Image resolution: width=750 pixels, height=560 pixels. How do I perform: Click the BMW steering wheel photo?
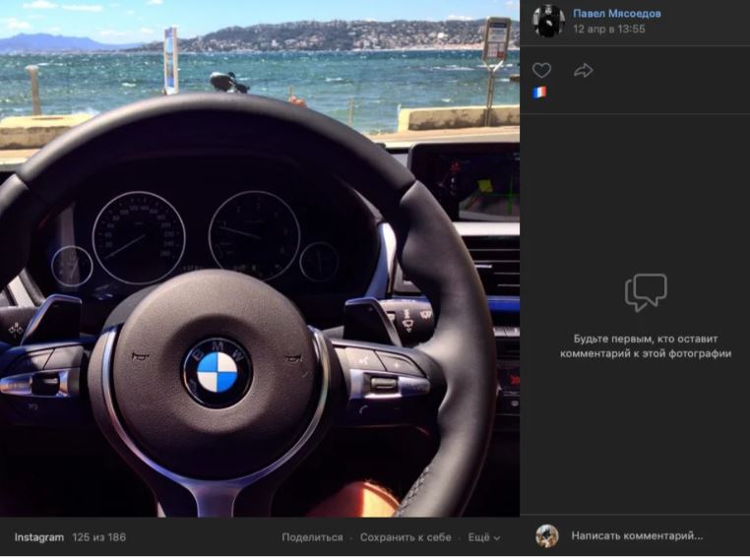coord(260,258)
